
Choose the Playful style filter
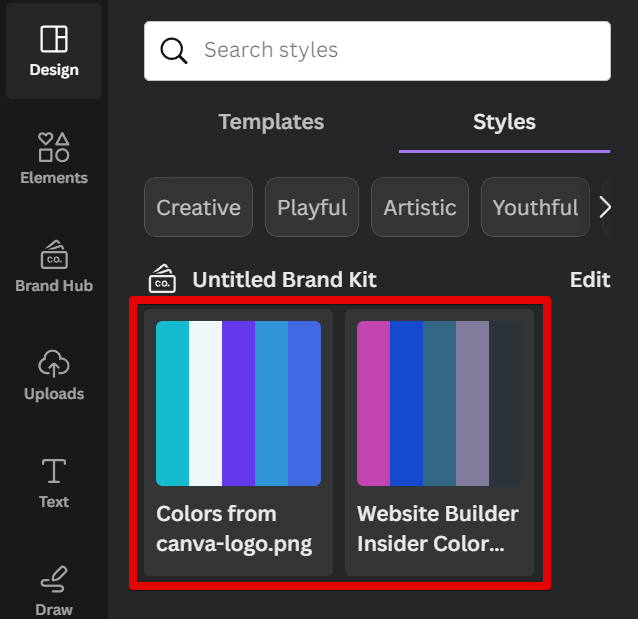pyautogui.click(x=312, y=208)
